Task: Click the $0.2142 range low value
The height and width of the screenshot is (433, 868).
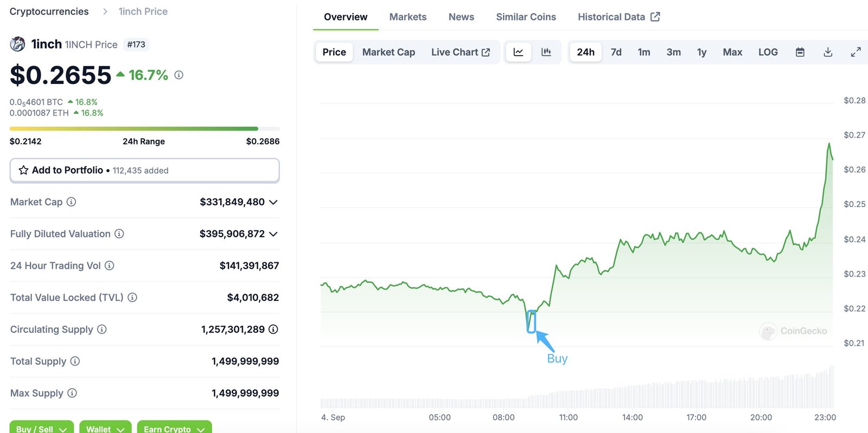Action: 25,141
